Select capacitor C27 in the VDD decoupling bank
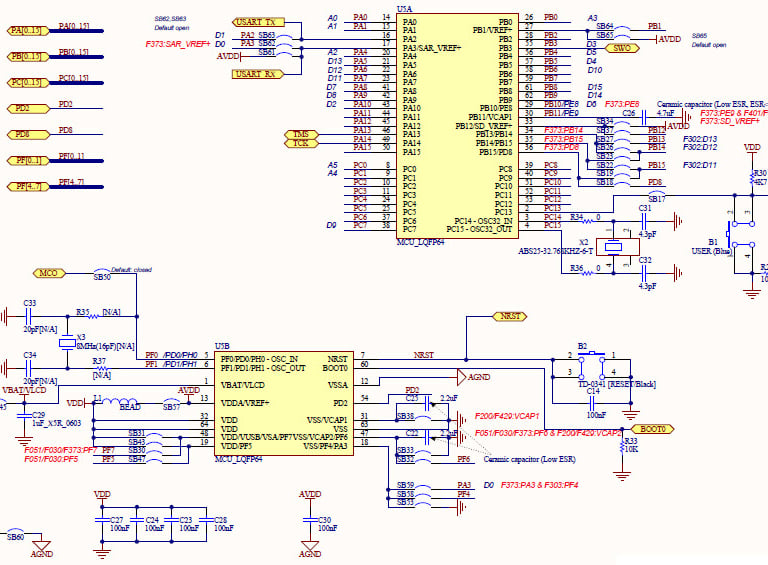 [102, 520]
